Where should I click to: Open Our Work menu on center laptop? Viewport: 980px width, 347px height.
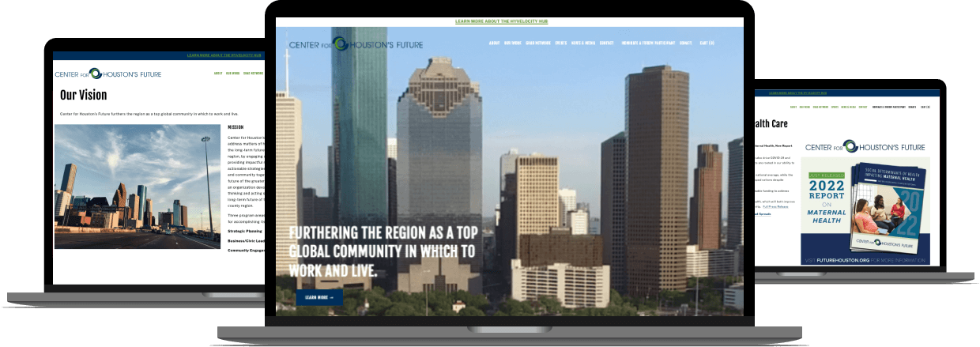pos(513,43)
